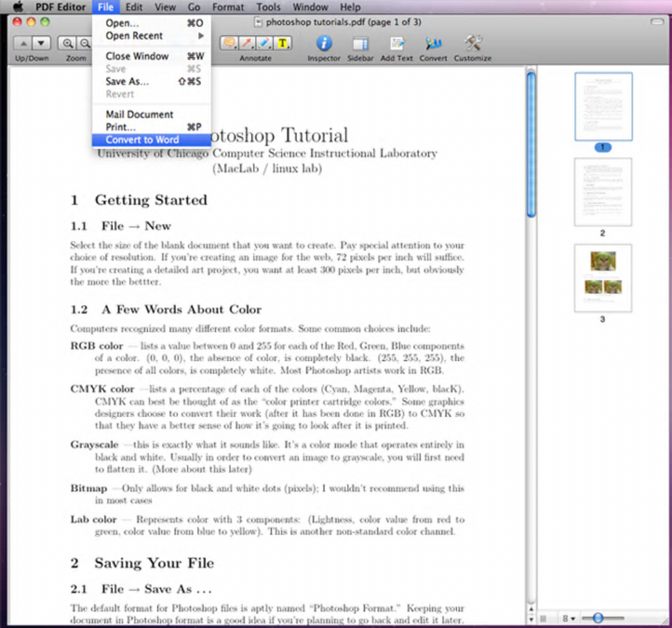
Task: Click the 'Lab color' term in document
Action: (94, 519)
